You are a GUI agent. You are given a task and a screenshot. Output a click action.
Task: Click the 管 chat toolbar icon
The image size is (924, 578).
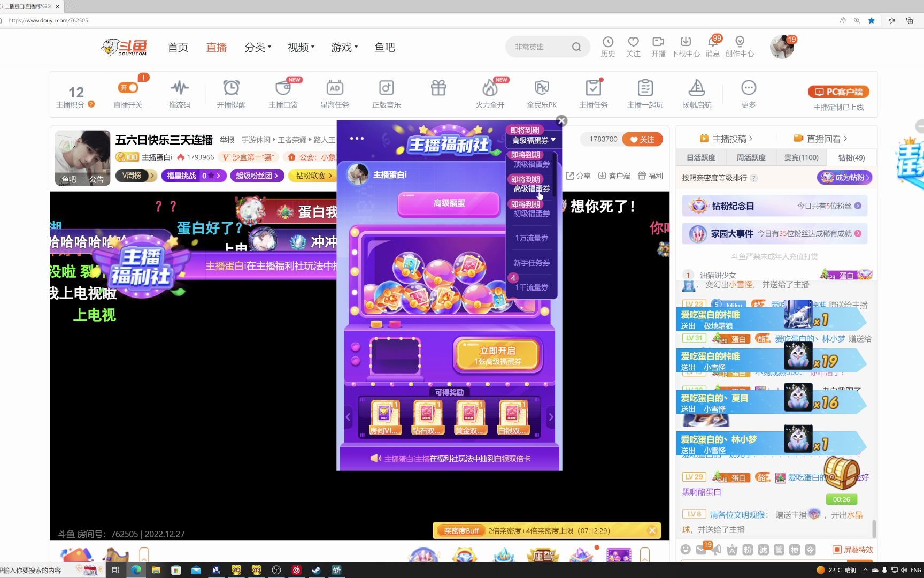click(x=779, y=550)
